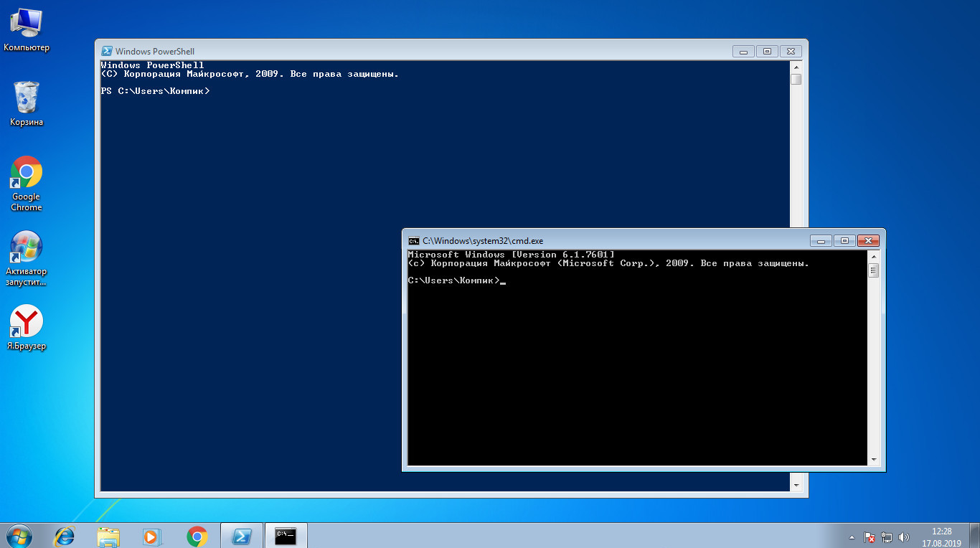The image size is (980, 548).
Task: Open PowerShell window system menu icon
Action: tap(107, 51)
